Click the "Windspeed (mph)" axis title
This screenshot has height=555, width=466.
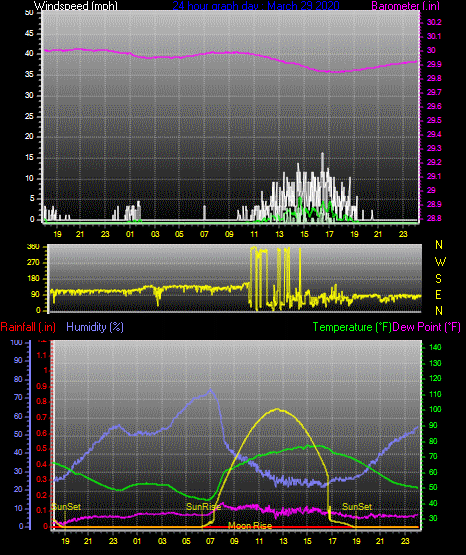(75, 6)
